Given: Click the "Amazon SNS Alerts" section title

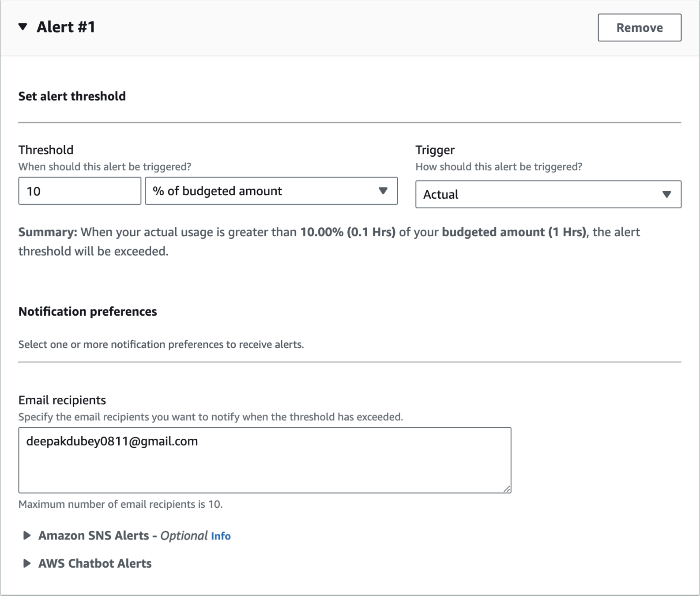Looking at the screenshot, I should (94, 536).
